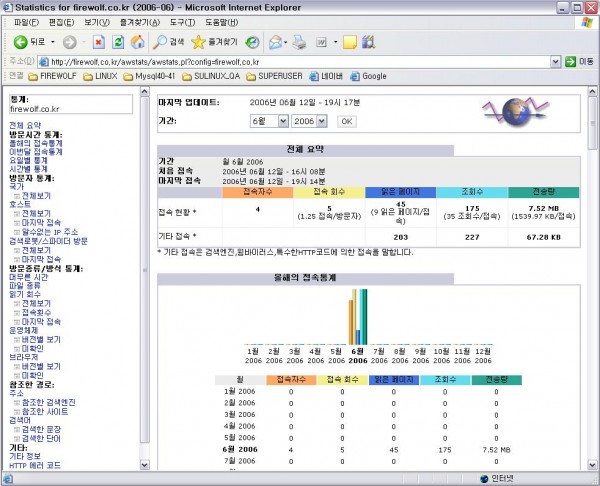Open LINUX links folder

[x=100, y=76]
